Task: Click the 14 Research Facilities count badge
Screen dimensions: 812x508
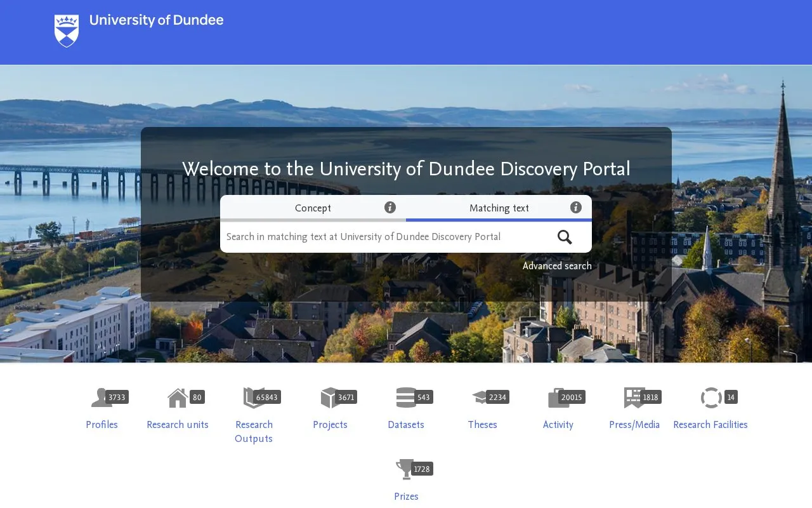Action: [731, 398]
